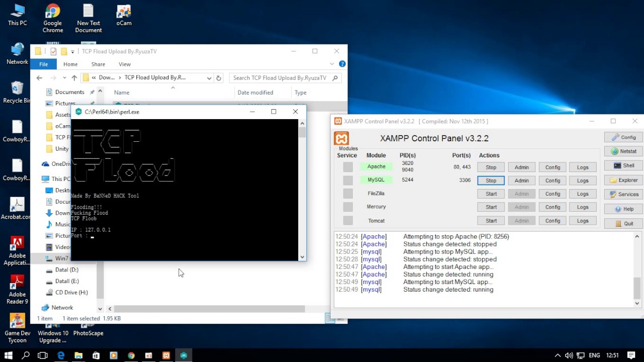The image size is (644, 362).
Task: Click the orange XAMPP logo
Action: click(x=341, y=138)
